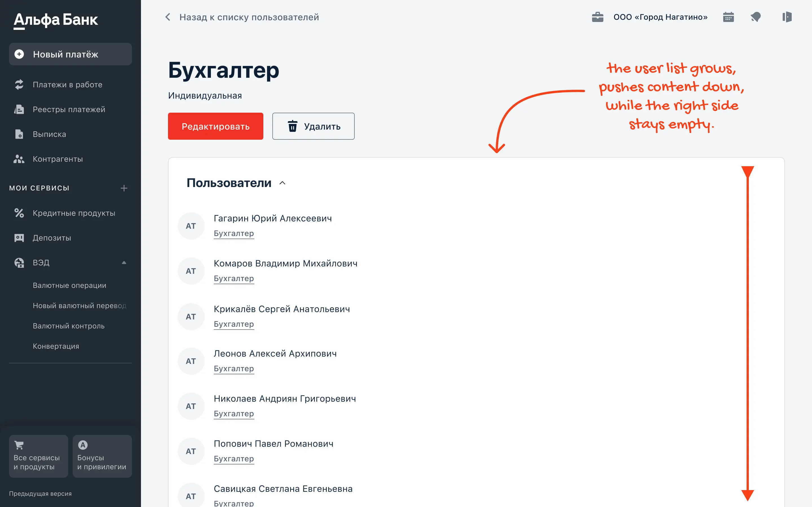This screenshot has width=812, height=507.
Task: Open Контрагенты menu item
Action: 58,159
